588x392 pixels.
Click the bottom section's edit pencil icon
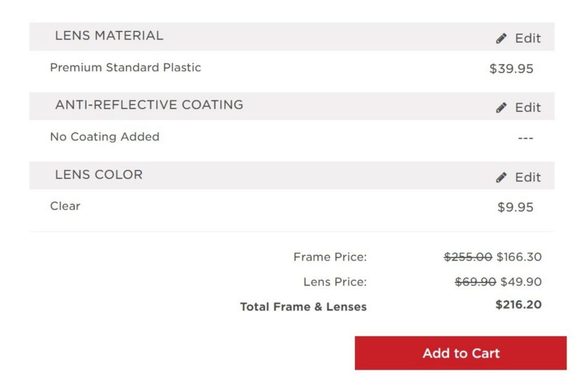click(500, 177)
